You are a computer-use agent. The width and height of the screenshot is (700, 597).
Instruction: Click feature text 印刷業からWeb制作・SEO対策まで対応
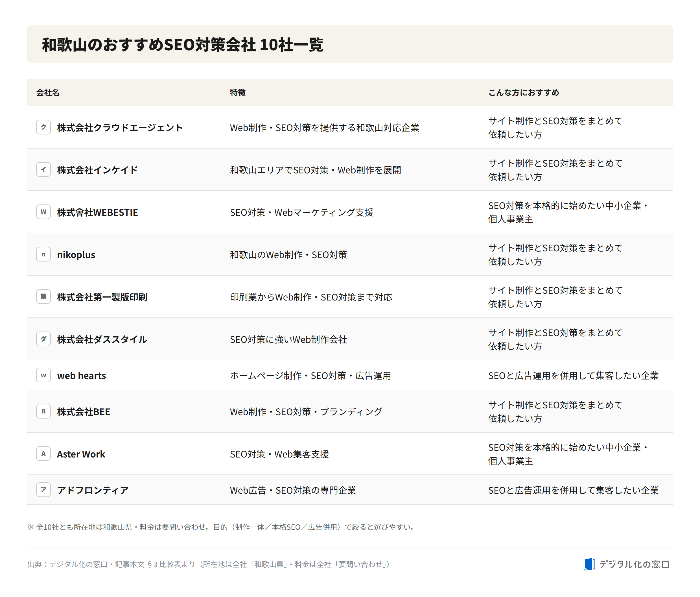[311, 297]
